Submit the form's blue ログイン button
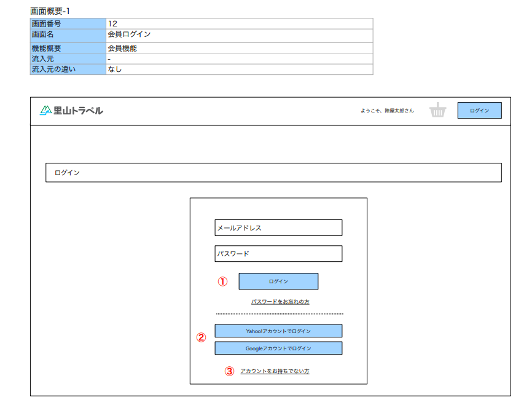The image size is (532, 413). point(278,281)
